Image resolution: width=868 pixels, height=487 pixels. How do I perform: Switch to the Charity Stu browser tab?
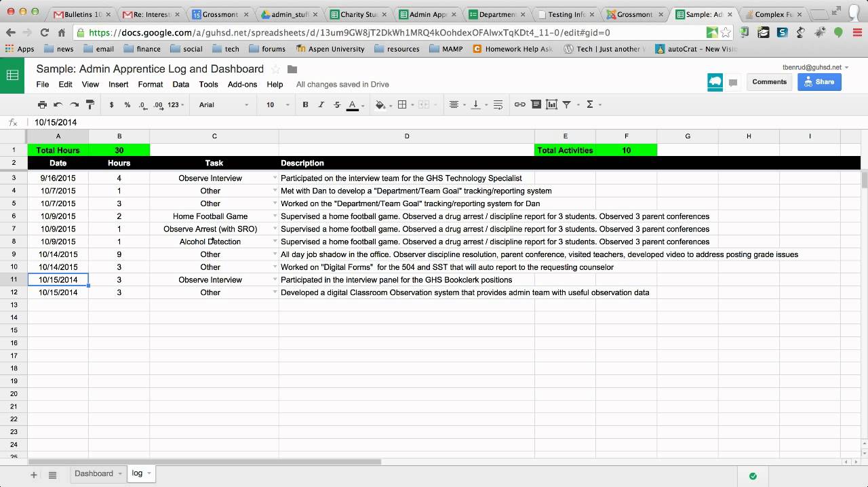[359, 14]
